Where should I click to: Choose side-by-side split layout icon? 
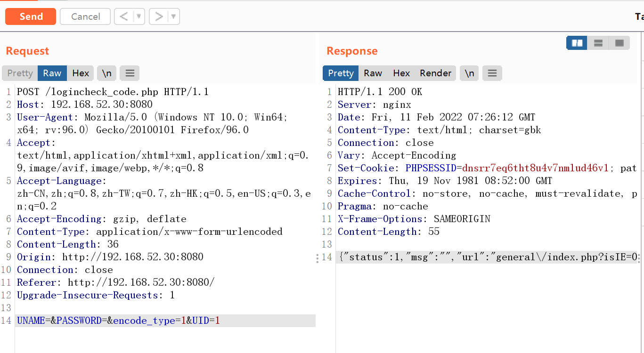577,43
